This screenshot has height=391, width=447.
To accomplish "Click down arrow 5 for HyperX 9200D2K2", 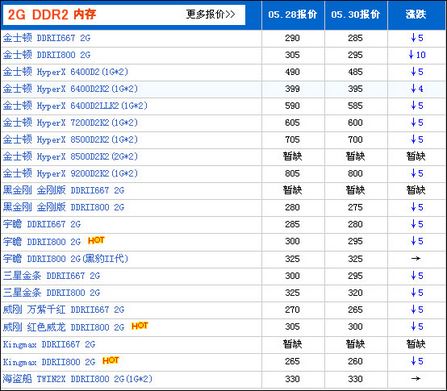I will tap(417, 173).
